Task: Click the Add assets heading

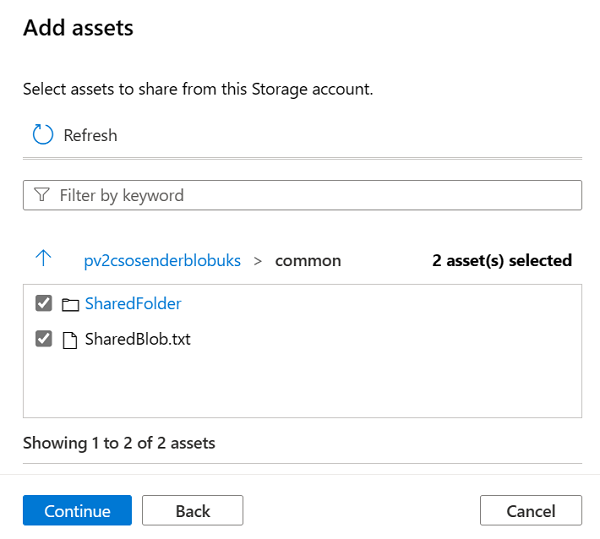Action: point(78,28)
